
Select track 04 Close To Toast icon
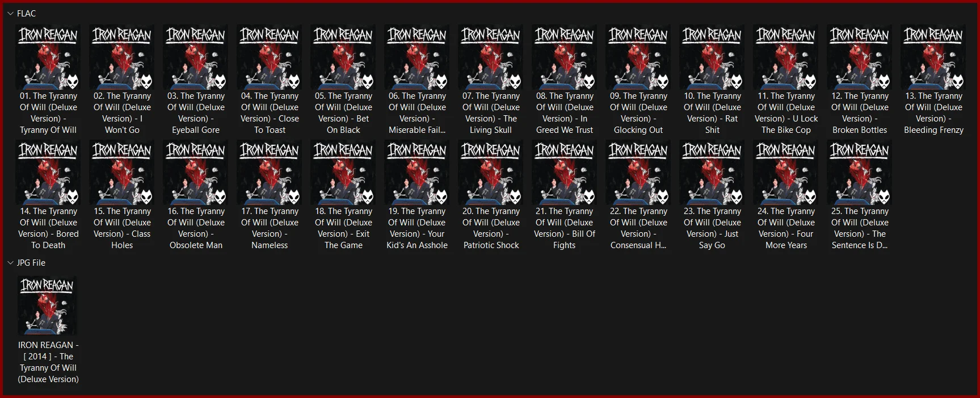point(270,57)
